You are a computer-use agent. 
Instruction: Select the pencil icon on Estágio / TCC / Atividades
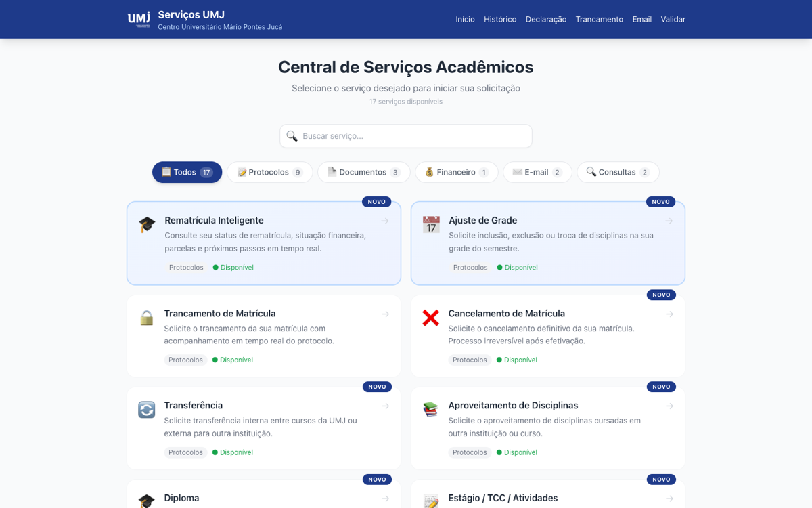point(431,501)
